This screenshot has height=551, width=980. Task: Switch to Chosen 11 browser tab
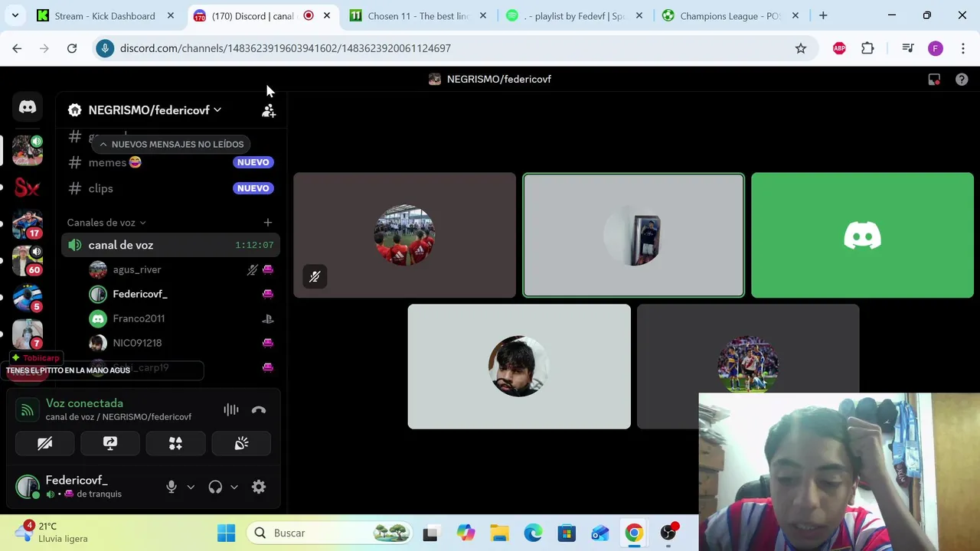tap(418, 15)
